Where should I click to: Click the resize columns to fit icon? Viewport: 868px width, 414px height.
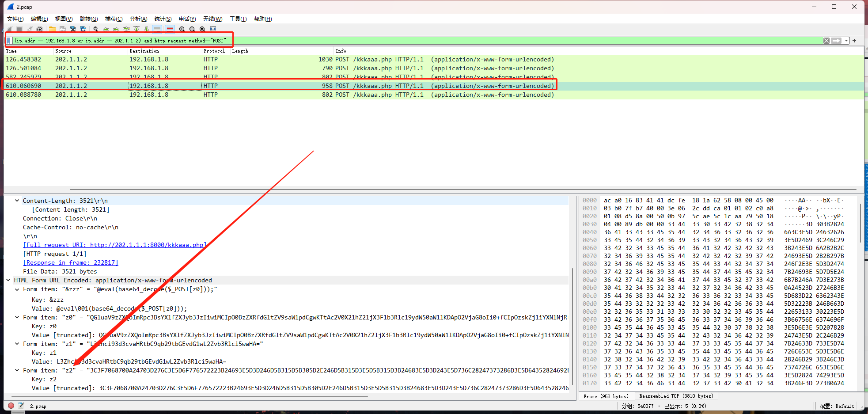[x=213, y=29]
